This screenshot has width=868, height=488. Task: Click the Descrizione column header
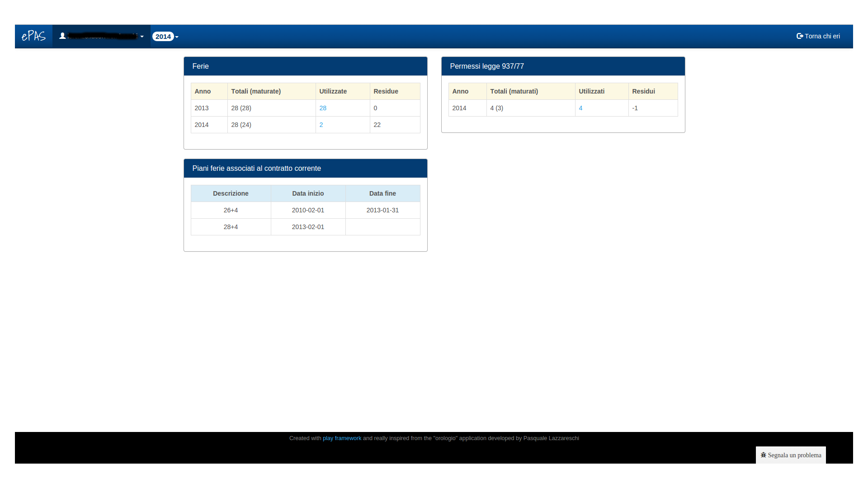tap(231, 193)
